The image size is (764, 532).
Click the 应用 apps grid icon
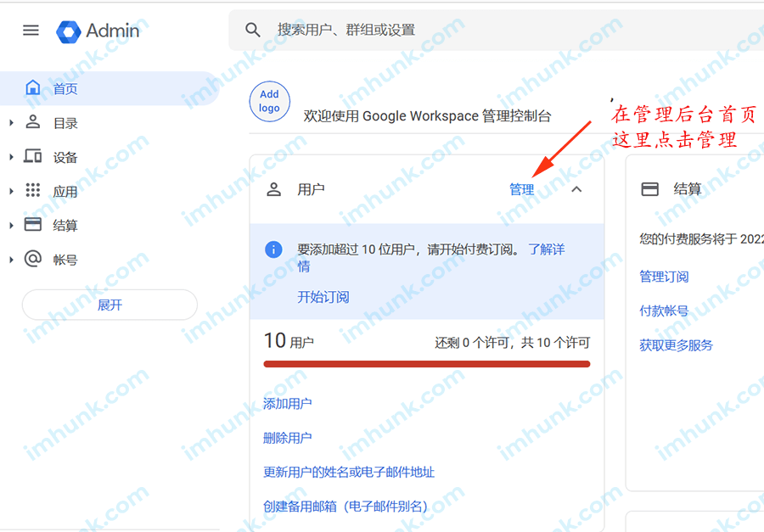(32, 190)
